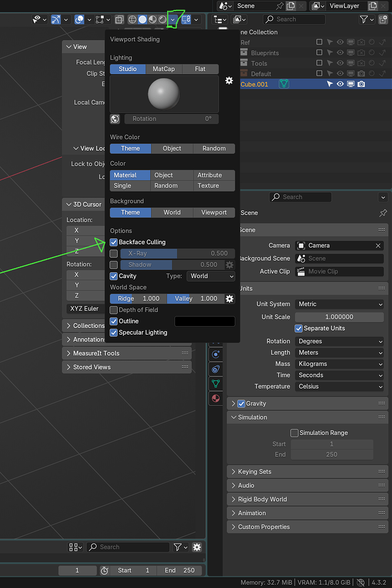Screen dimensions: 392x588
Task: Open studio light preferences gear icon
Action: (x=229, y=80)
